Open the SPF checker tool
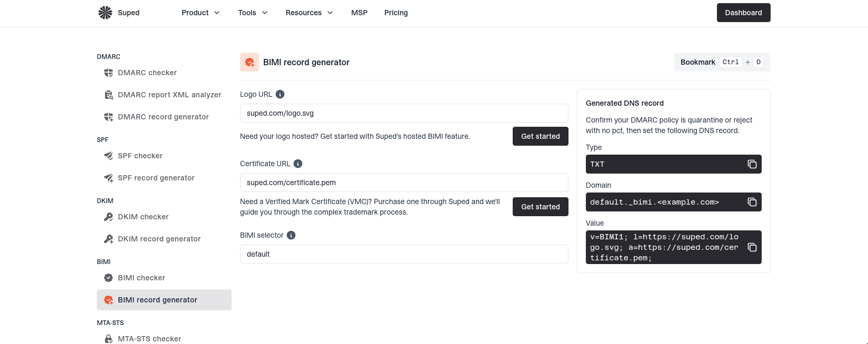 (x=164, y=156)
